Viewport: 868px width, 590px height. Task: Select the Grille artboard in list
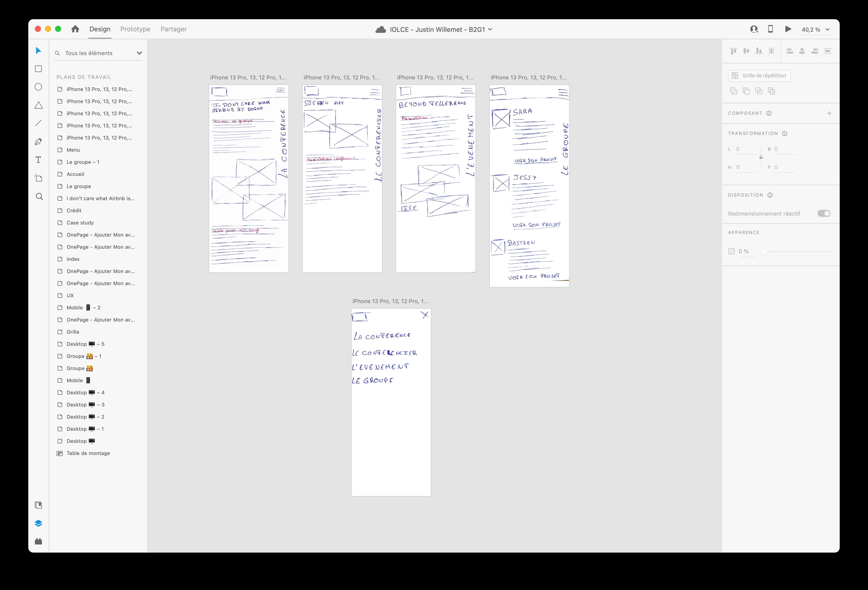pyautogui.click(x=98, y=332)
